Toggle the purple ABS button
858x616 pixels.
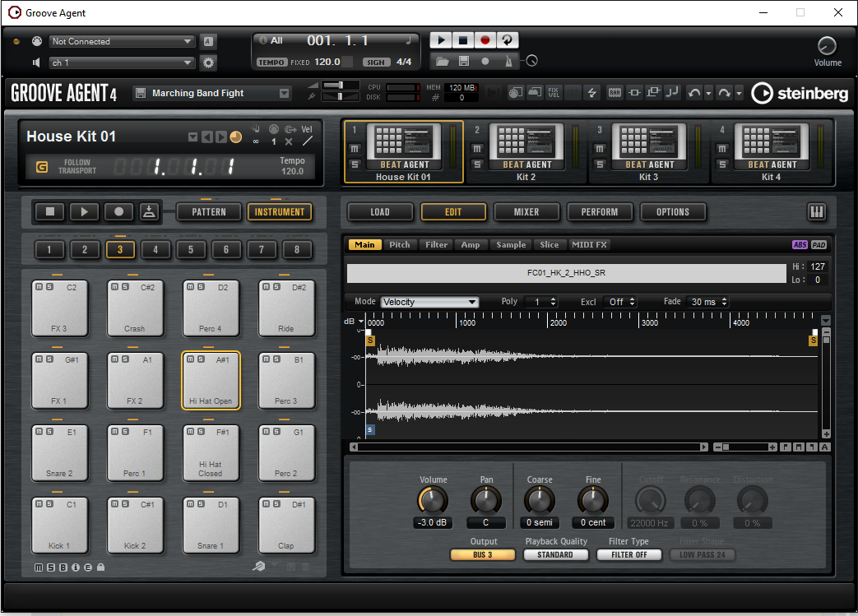coord(800,244)
